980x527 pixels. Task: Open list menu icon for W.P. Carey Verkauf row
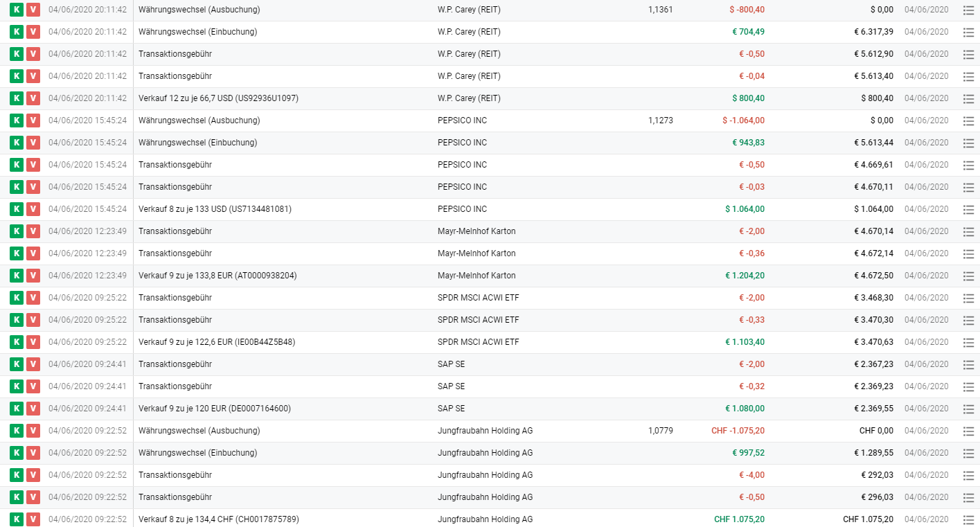968,98
